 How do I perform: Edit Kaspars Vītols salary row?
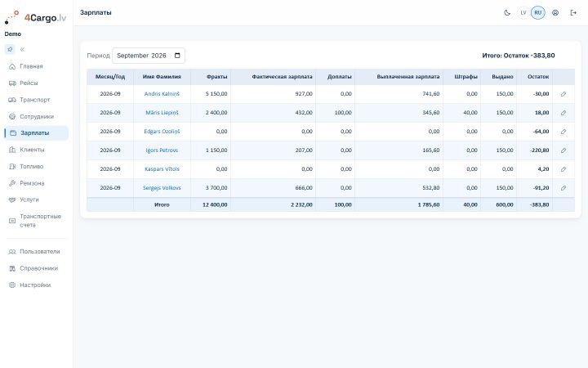coord(563,169)
